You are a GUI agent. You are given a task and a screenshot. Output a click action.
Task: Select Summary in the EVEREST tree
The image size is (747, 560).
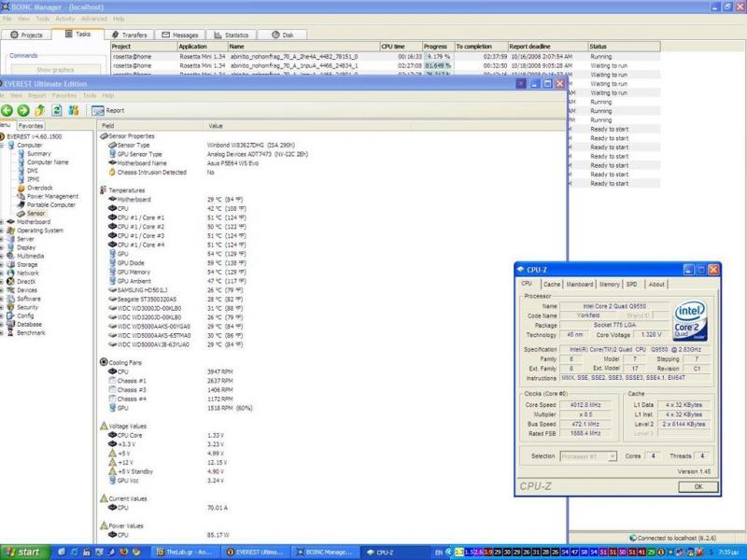point(38,154)
